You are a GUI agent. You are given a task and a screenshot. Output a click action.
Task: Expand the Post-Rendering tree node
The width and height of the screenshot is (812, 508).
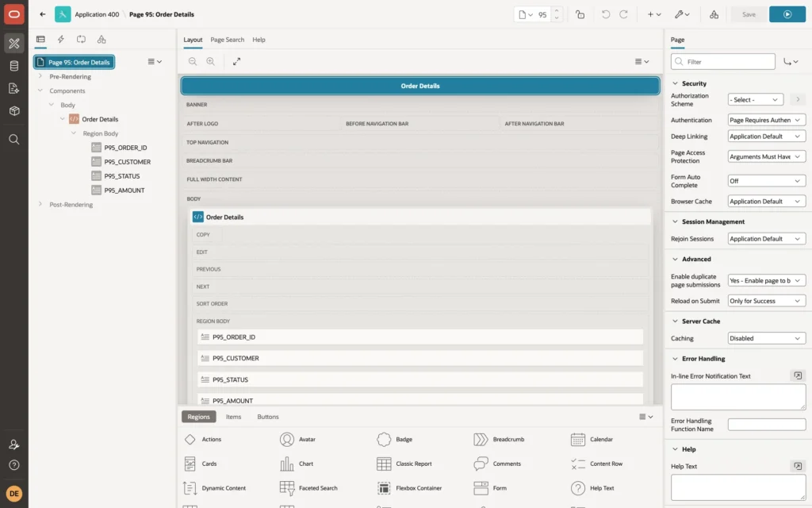(x=40, y=204)
